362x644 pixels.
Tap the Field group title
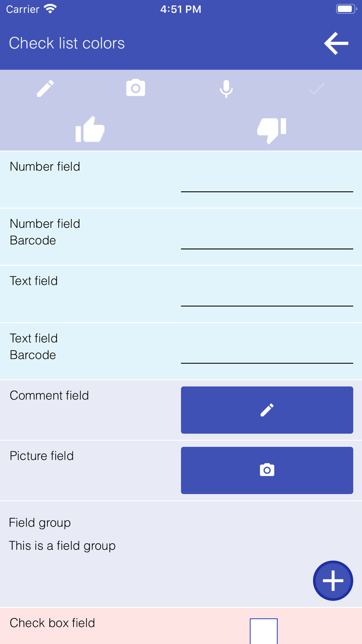pyautogui.click(x=40, y=523)
